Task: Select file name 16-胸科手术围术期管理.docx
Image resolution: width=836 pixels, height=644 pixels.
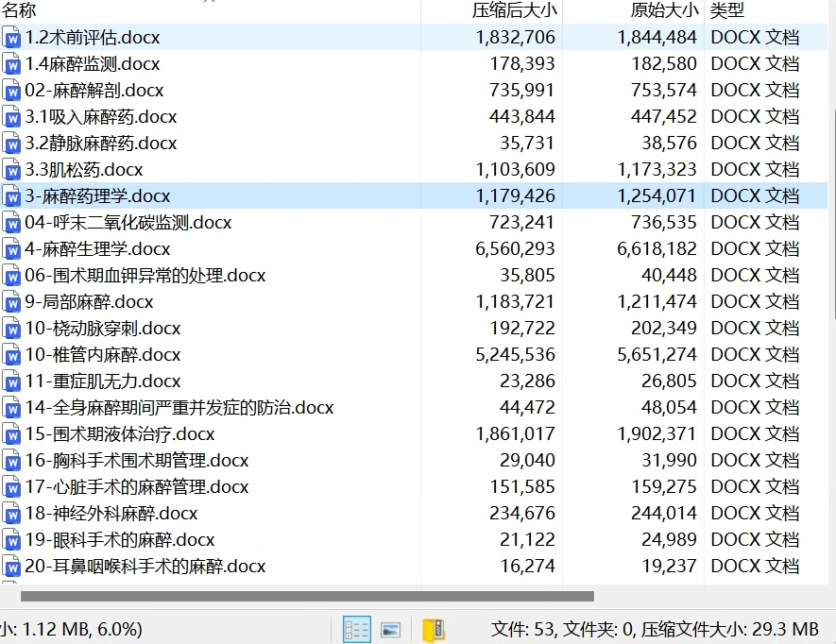Action: point(137,460)
